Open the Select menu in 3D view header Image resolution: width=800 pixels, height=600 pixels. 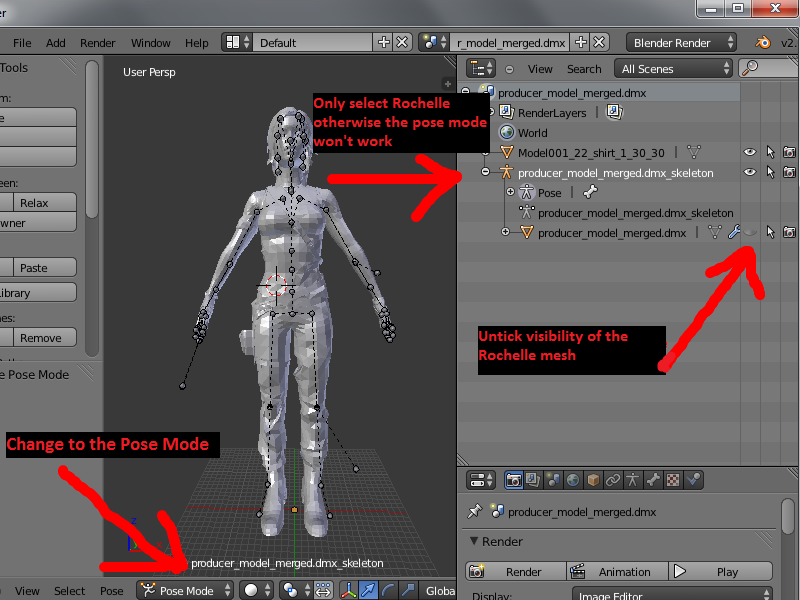pyautogui.click(x=69, y=591)
